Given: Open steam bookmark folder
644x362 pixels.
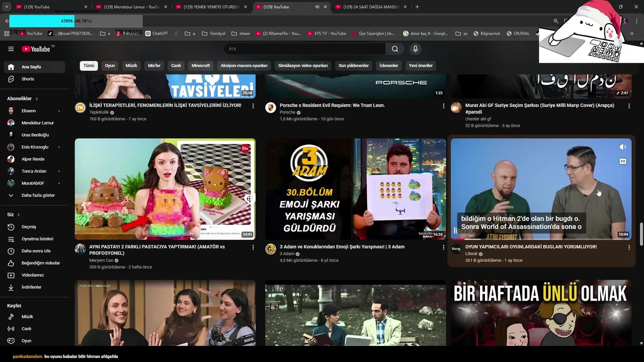Looking at the screenshot, I should tap(240, 34).
